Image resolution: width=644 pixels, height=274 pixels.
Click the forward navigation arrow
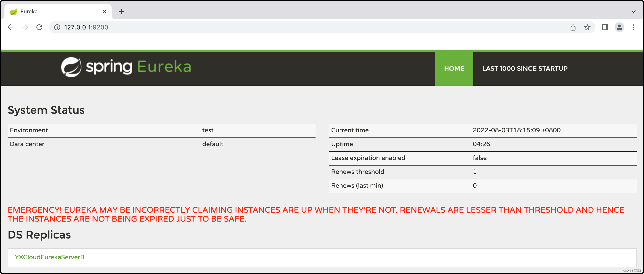click(x=25, y=27)
